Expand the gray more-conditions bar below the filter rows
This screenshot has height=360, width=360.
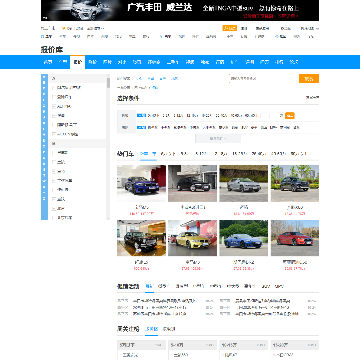tap(218, 138)
